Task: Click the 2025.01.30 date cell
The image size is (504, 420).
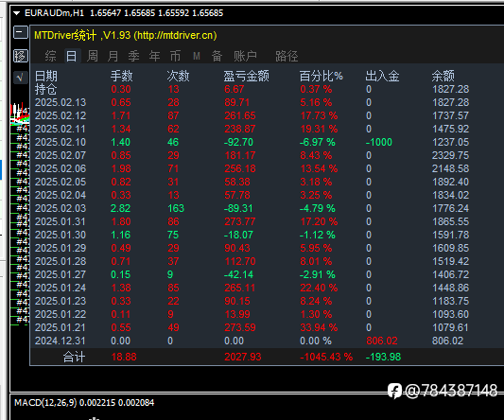Action: (x=61, y=235)
